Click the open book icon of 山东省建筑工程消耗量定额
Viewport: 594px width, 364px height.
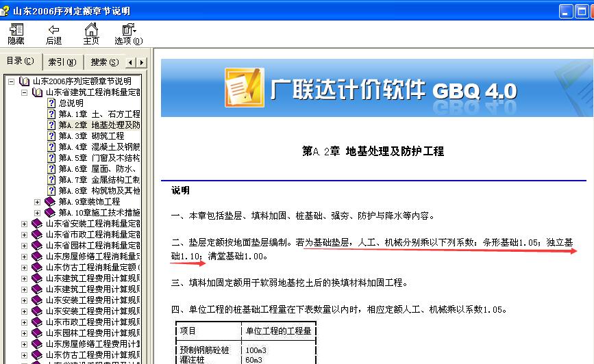click(37, 92)
